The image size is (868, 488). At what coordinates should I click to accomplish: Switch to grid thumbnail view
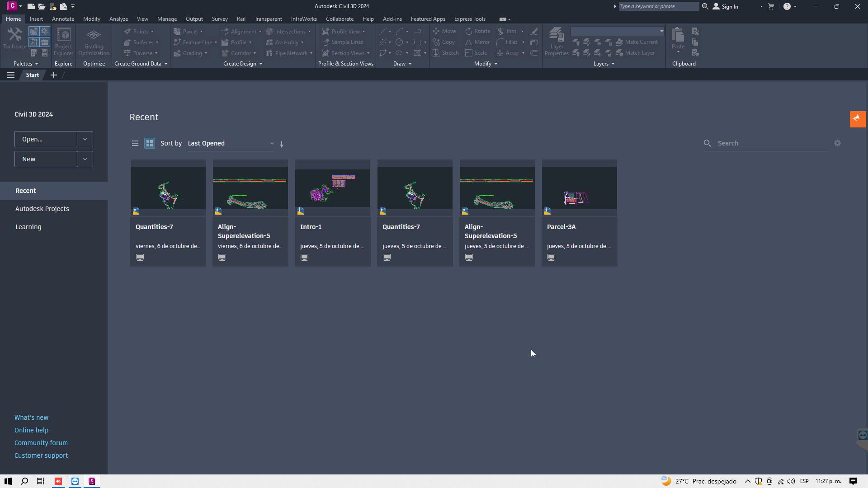[x=150, y=144]
